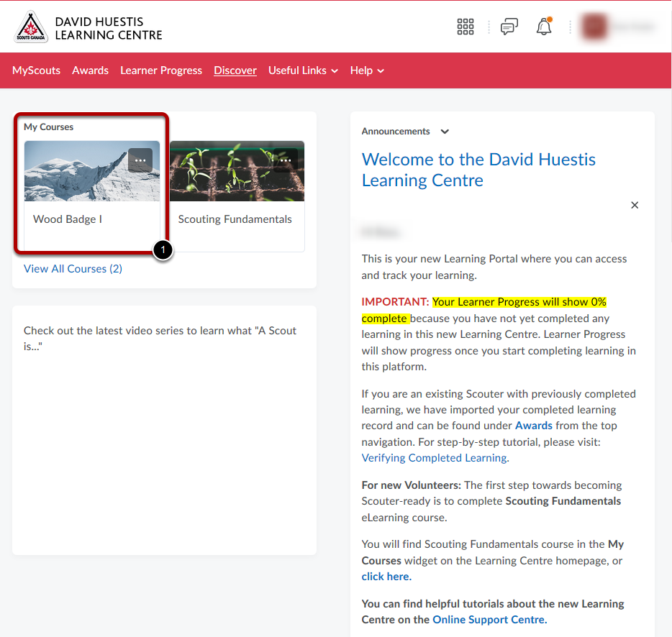Open the course selector grid icon
This screenshot has height=637, width=672.
(465, 27)
